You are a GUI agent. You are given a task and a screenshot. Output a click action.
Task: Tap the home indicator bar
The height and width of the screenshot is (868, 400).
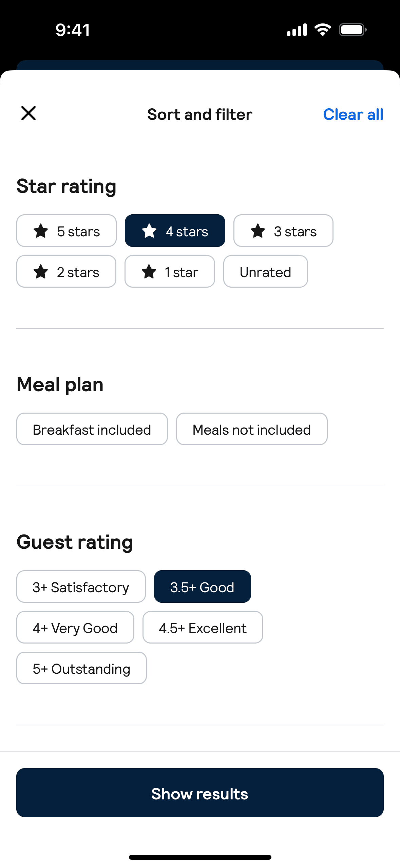(200, 857)
